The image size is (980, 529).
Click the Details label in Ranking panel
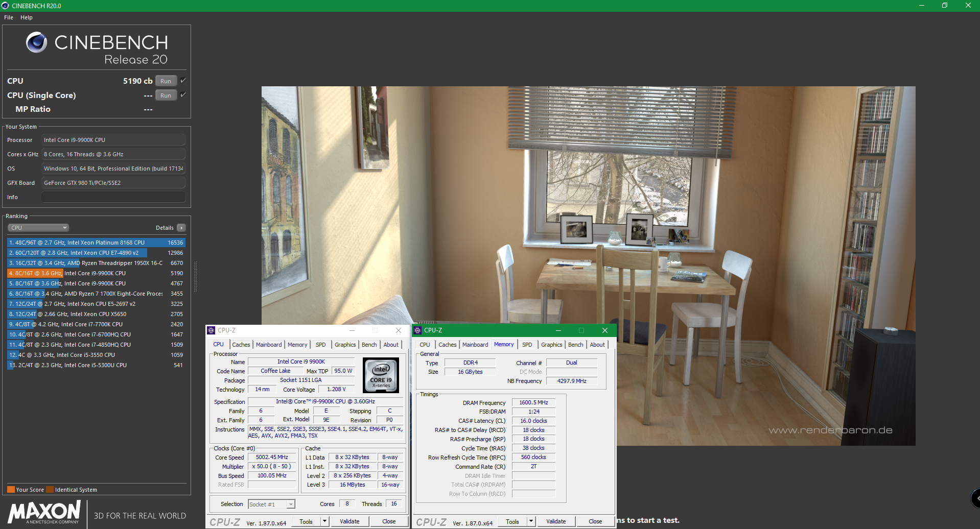[165, 228]
